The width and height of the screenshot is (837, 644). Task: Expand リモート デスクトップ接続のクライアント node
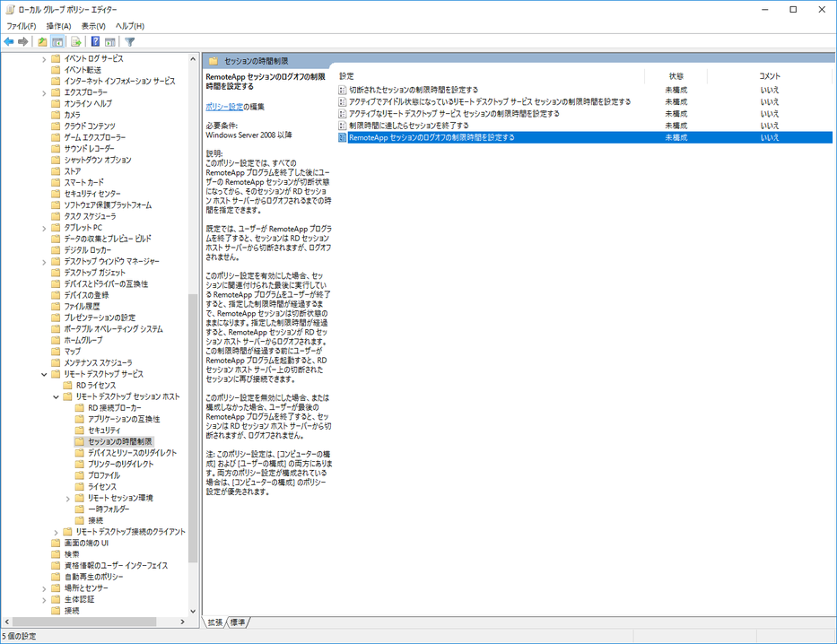tap(56, 532)
